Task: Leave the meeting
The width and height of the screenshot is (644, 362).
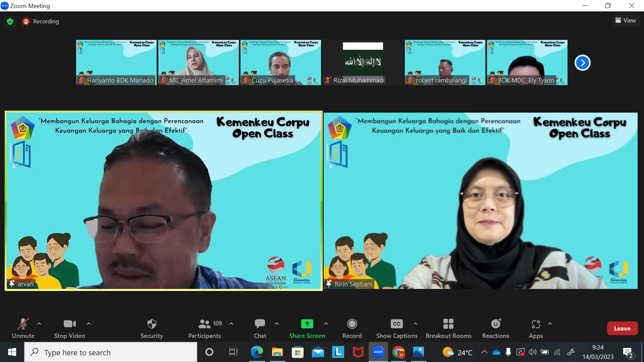Action: [x=622, y=328]
